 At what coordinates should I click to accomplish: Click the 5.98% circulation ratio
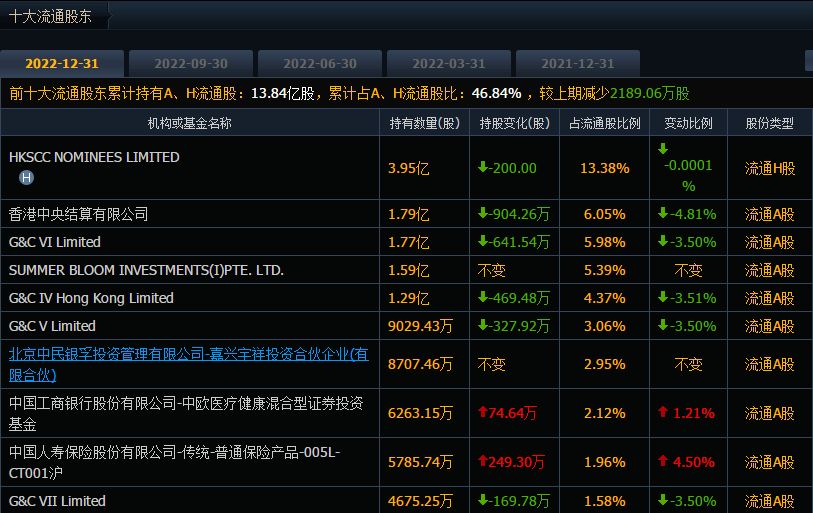coord(605,242)
